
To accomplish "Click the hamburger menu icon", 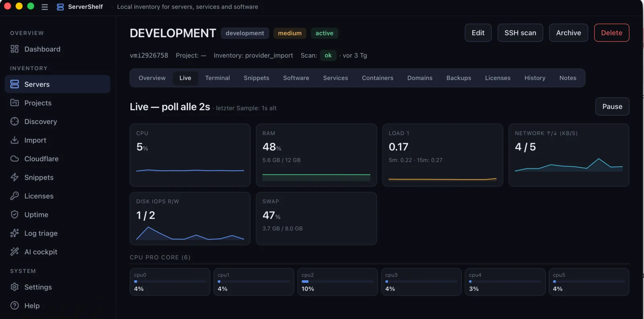I will 45,7.
